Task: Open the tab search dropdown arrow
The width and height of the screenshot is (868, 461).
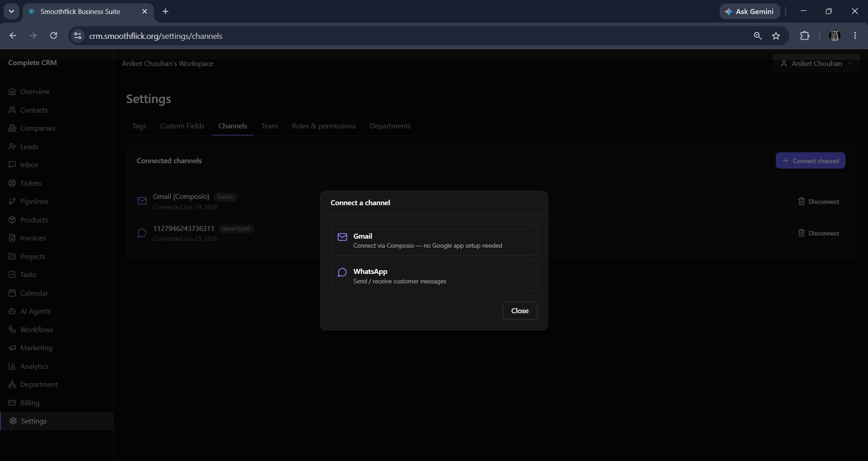Action: (11, 11)
